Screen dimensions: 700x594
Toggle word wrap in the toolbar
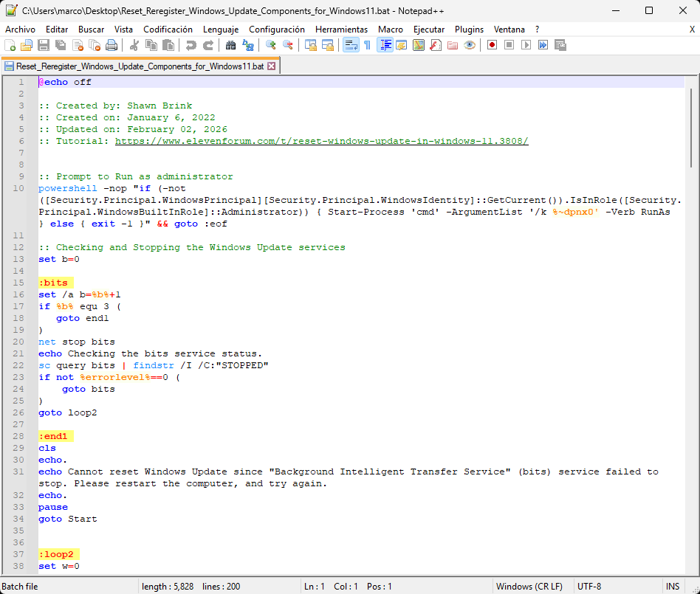coord(351,45)
